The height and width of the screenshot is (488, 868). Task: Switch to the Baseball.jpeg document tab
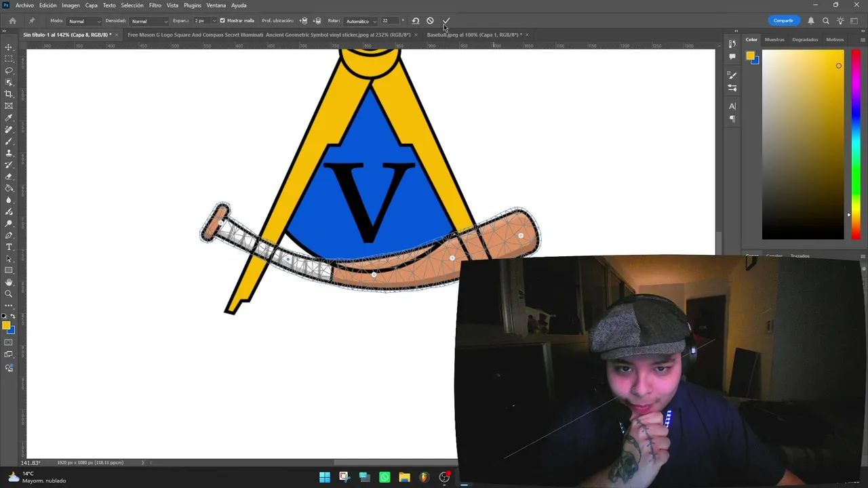pos(475,35)
